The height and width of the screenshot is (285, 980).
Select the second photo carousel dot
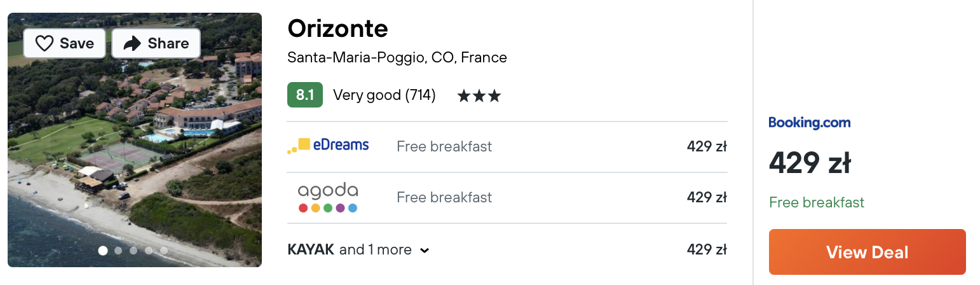[118, 251]
